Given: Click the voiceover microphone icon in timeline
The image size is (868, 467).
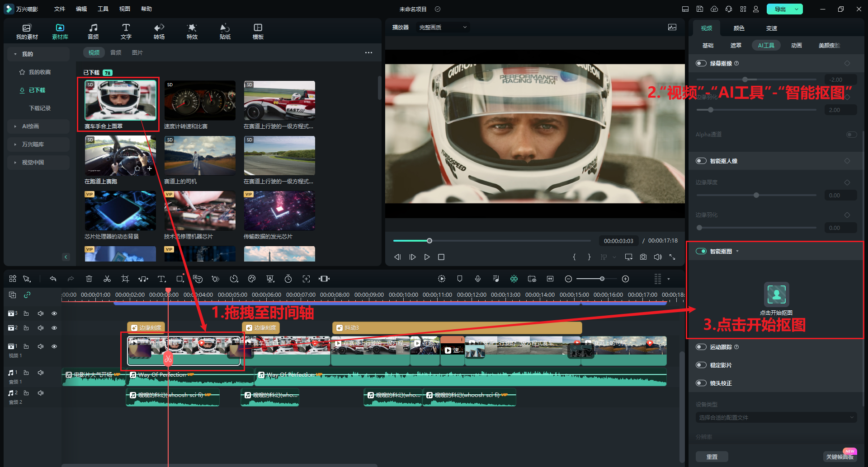Looking at the screenshot, I should (x=478, y=279).
